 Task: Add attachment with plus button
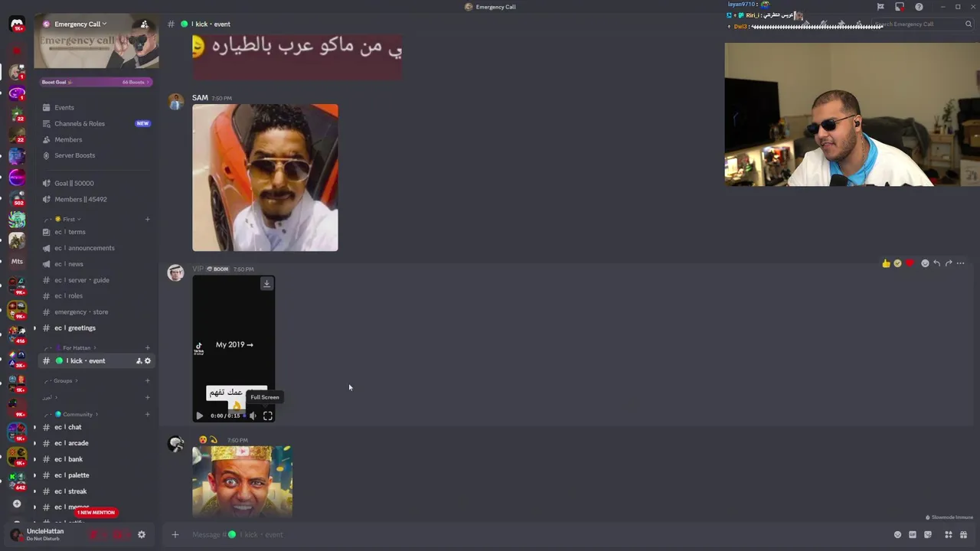tap(175, 534)
